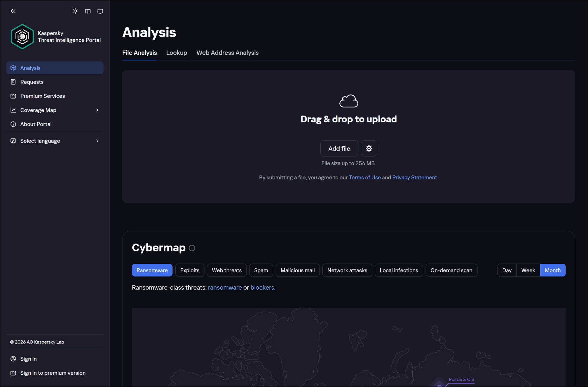Expand the Coverage Map submenu chevron
Screen dimensions: 588x387
pyautogui.click(x=97, y=110)
